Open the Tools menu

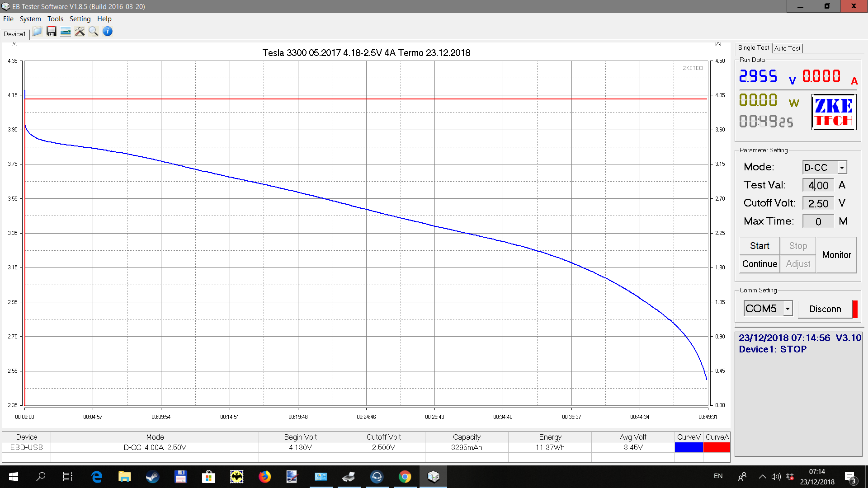pyautogui.click(x=55, y=19)
